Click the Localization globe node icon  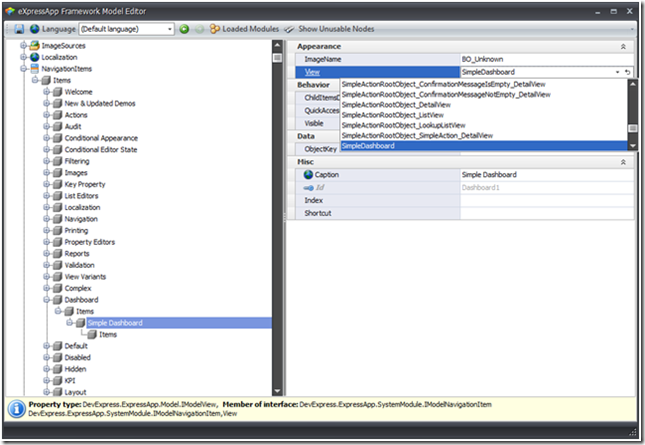[x=35, y=57]
